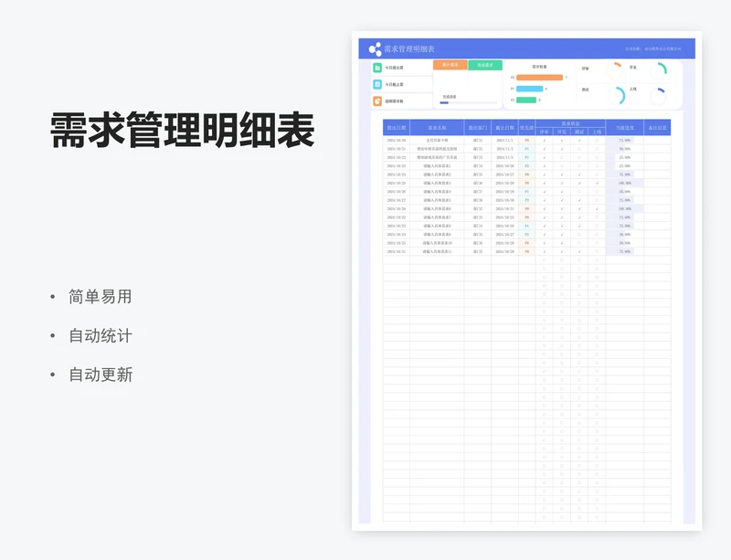Viewport: 731px width, 560px height.
Task: Click the 上线 dark-blue ring chart
Action: click(658, 96)
